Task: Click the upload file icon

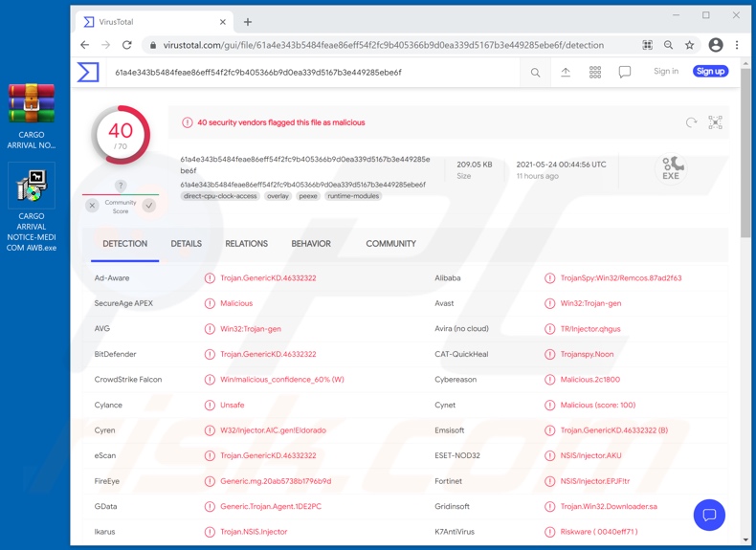Action: tap(566, 73)
